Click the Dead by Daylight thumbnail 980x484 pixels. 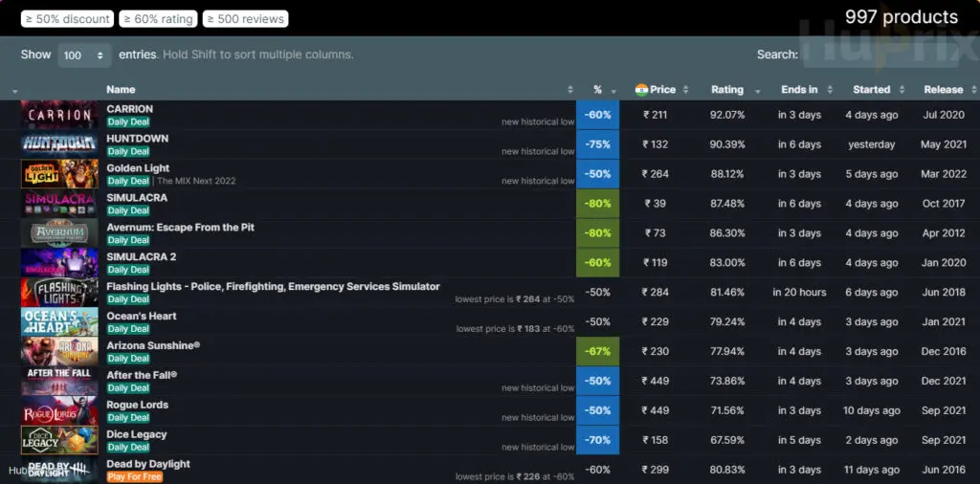59,470
